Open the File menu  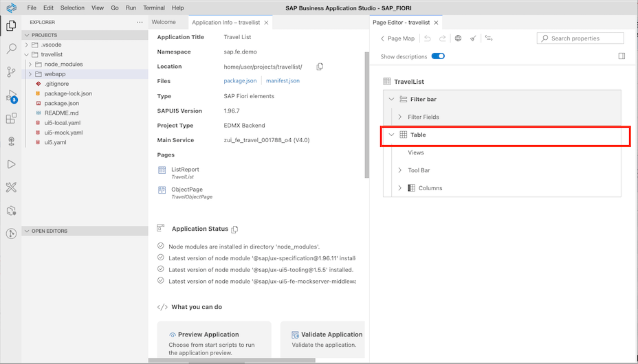coord(32,8)
